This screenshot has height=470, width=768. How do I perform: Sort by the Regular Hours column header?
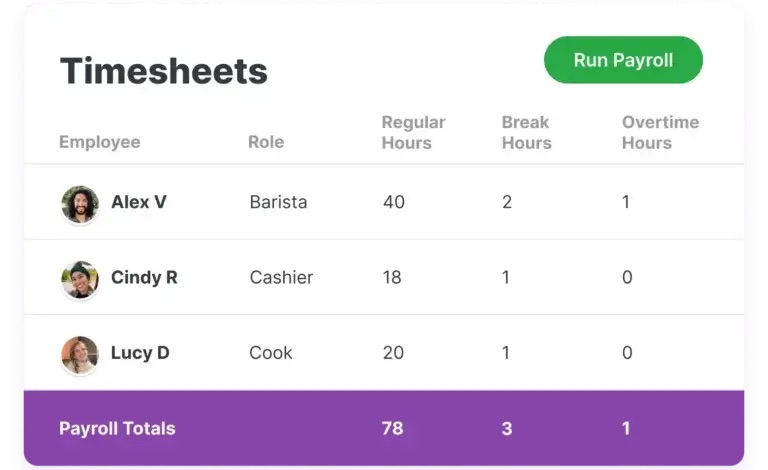pyautogui.click(x=413, y=132)
